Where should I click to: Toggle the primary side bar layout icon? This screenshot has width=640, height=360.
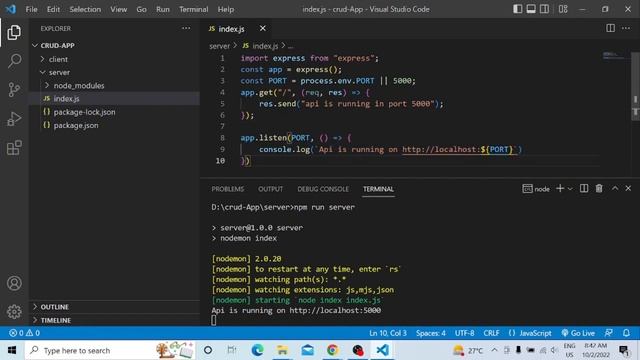click(x=518, y=9)
